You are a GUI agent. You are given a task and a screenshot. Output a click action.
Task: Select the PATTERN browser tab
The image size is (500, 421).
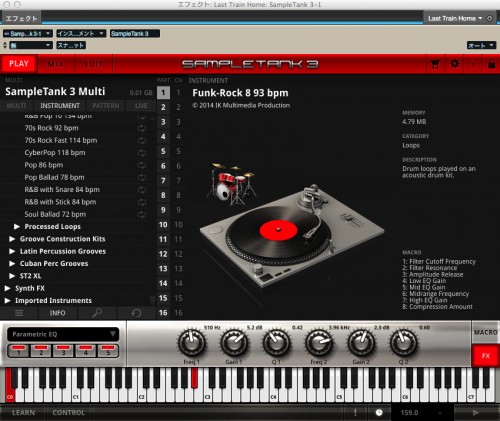point(106,106)
